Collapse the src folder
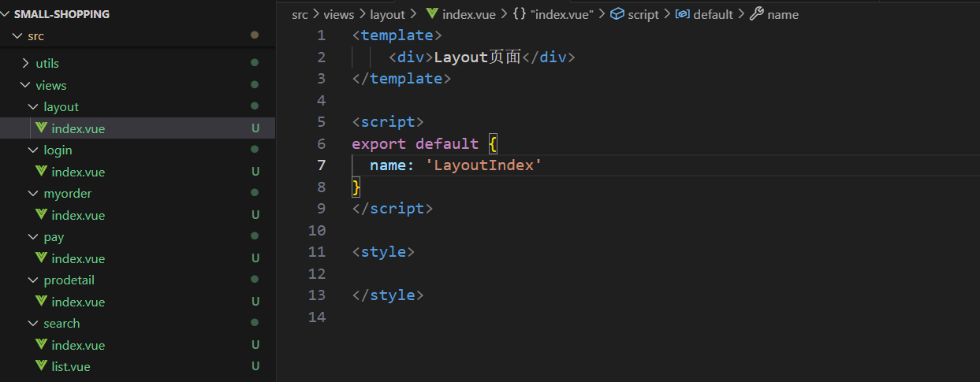The image size is (980, 382). 17,36
